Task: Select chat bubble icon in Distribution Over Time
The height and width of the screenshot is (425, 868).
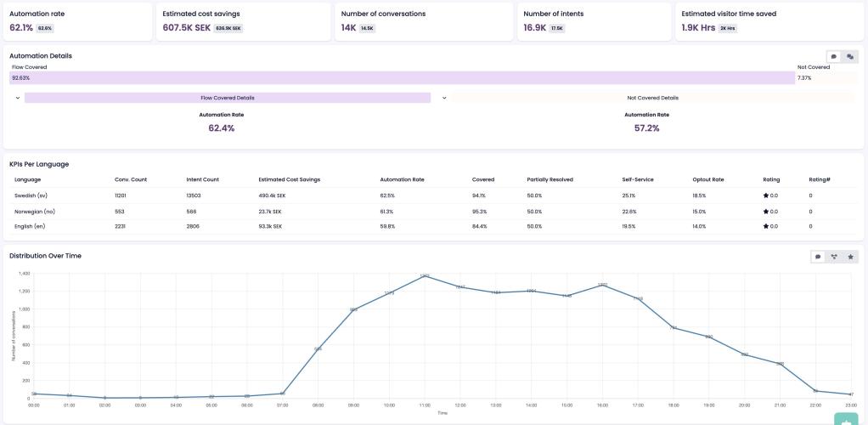Action: pyautogui.click(x=818, y=257)
